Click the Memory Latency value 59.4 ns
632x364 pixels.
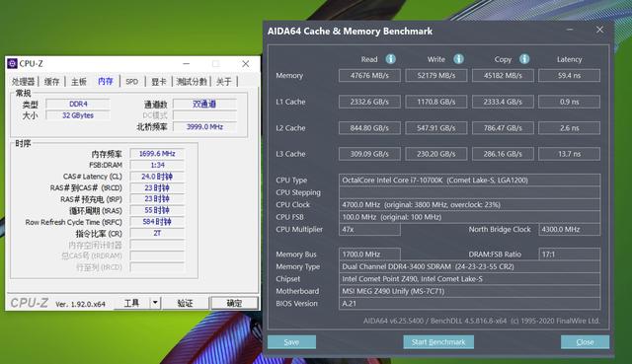(569, 75)
